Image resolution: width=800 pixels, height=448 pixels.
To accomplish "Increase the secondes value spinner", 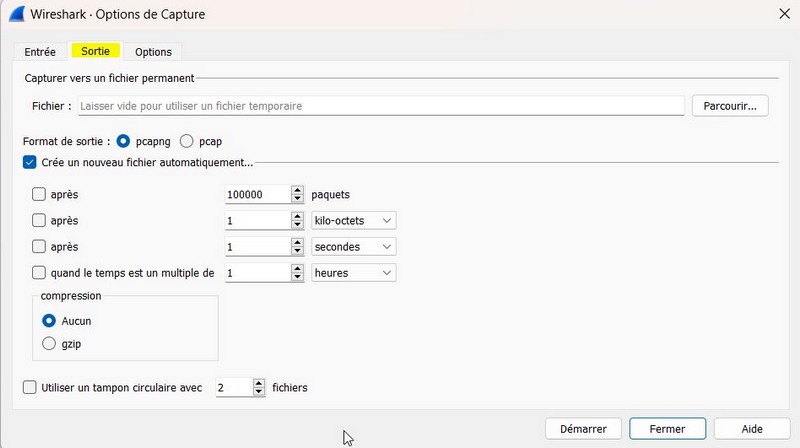I will tap(297, 242).
